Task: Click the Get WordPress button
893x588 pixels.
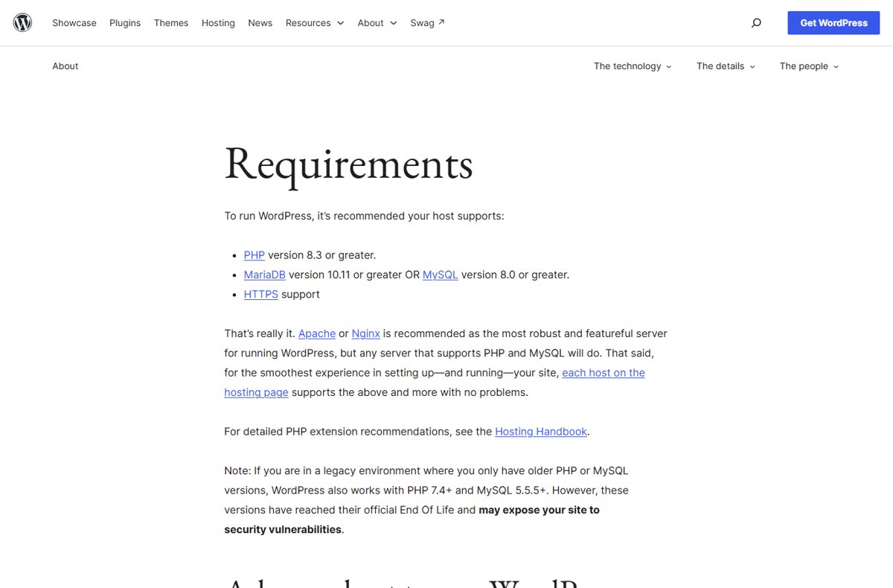Action: click(x=833, y=23)
